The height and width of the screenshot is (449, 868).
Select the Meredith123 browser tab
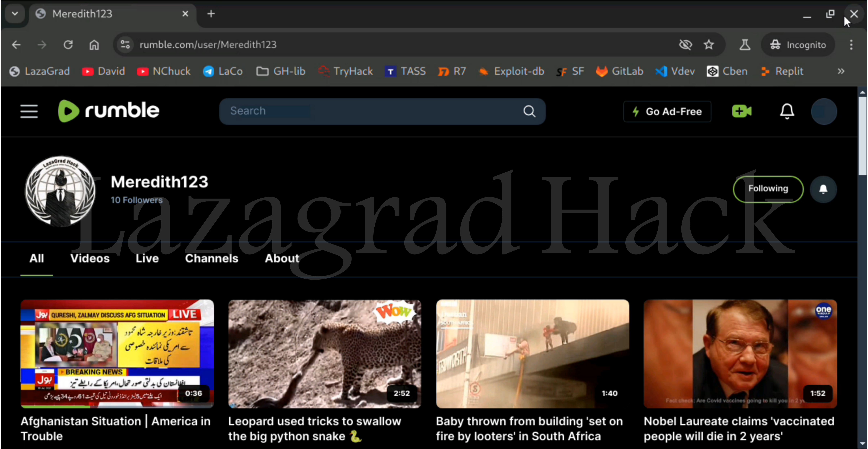pos(112,14)
